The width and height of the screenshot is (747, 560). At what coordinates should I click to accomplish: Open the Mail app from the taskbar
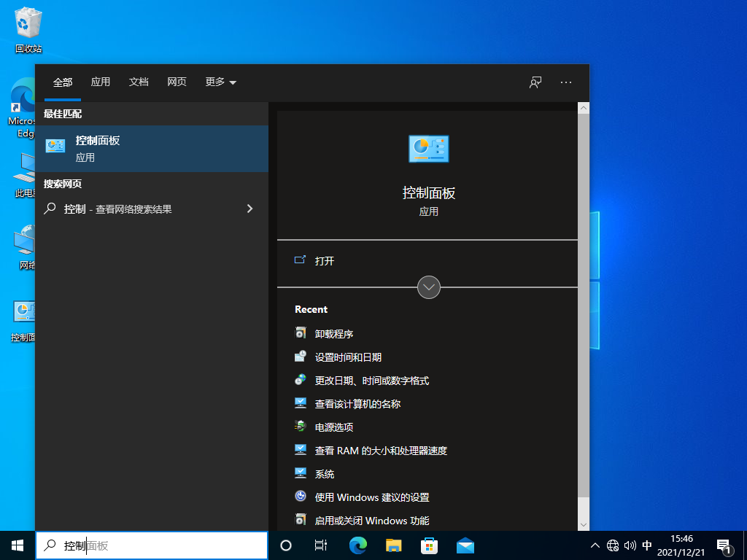click(x=465, y=545)
